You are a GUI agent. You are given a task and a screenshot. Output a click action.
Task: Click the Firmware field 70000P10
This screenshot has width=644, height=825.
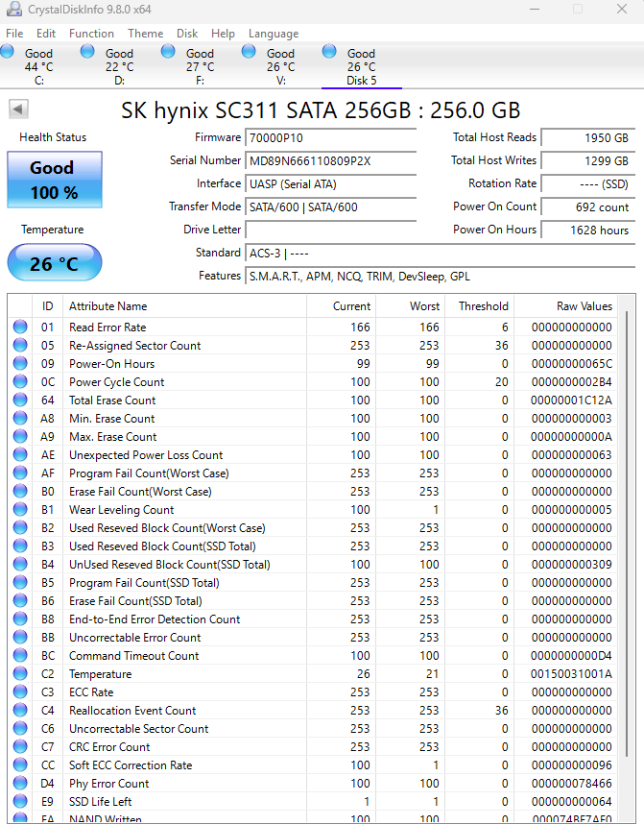click(331, 138)
